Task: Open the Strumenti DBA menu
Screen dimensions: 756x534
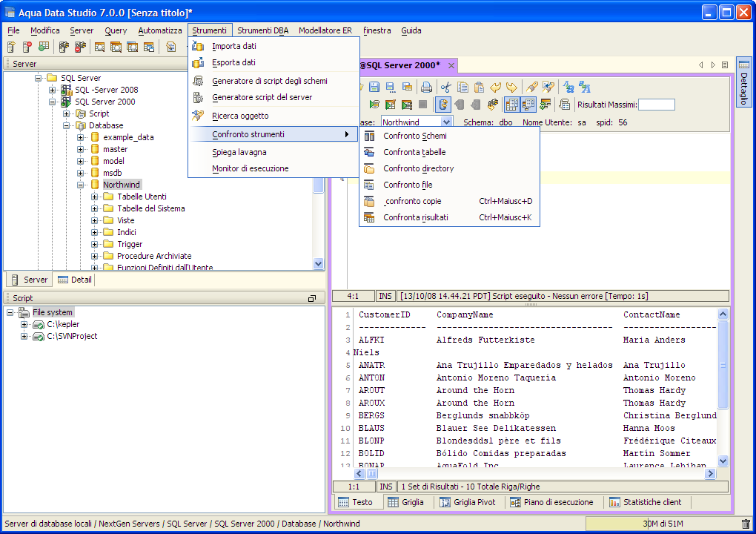Action: 263,30
